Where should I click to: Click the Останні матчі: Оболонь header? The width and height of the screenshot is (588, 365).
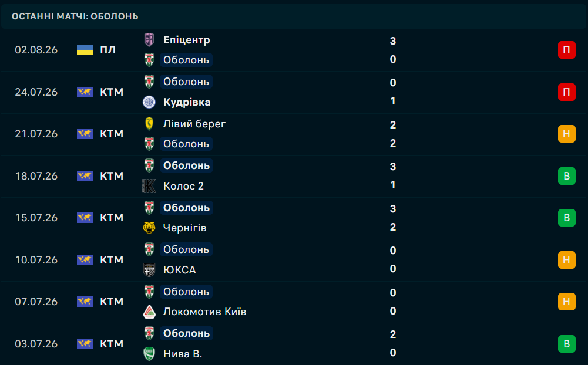pyautogui.click(x=75, y=16)
